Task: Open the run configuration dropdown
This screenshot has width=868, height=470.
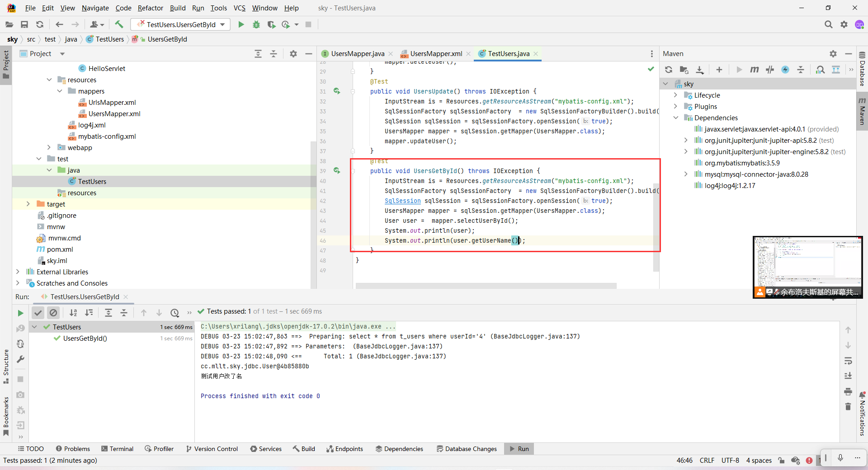Action: click(x=181, y=24)
